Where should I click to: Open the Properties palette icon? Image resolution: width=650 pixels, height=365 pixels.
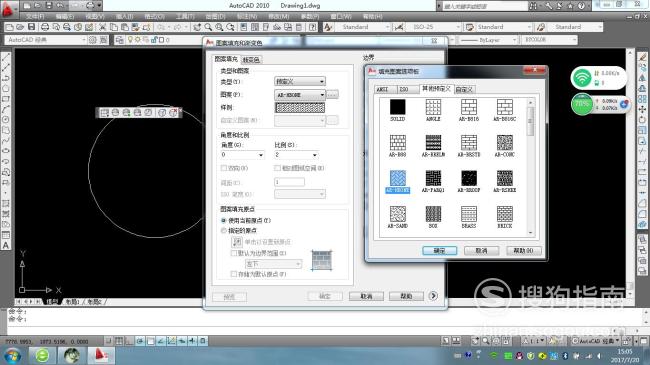click(244, 27)
